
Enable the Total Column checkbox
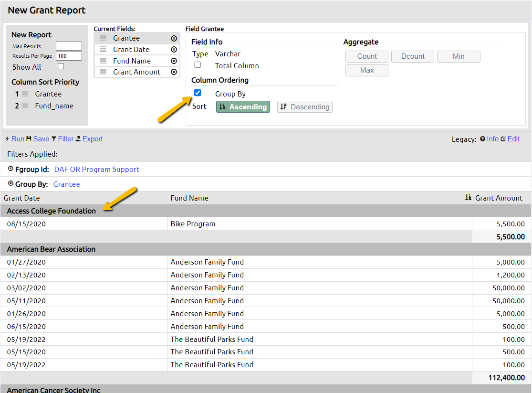[198, 65]
